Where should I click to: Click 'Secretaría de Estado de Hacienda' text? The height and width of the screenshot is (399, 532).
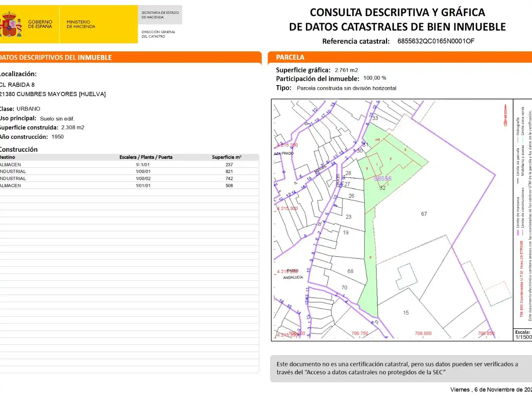160,15
